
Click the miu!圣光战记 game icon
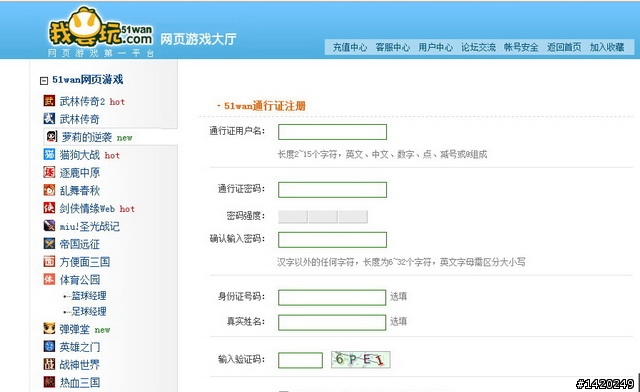point(49,225)
